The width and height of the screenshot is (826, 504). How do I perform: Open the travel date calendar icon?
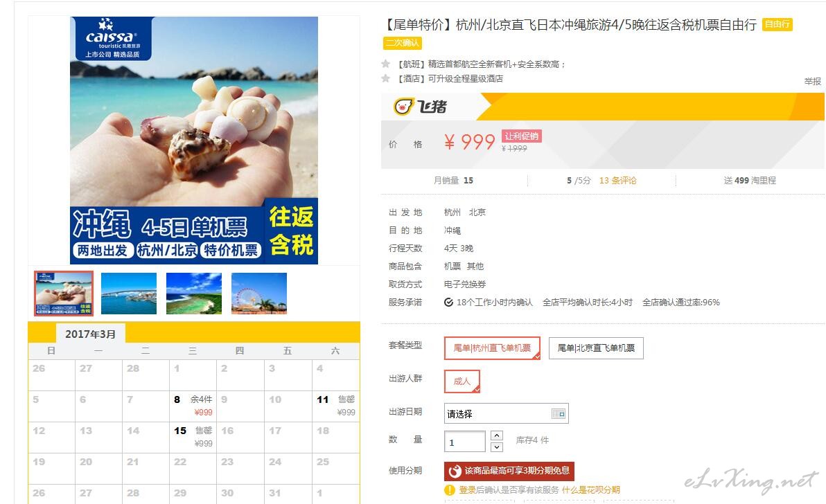(x=559, y=413)
